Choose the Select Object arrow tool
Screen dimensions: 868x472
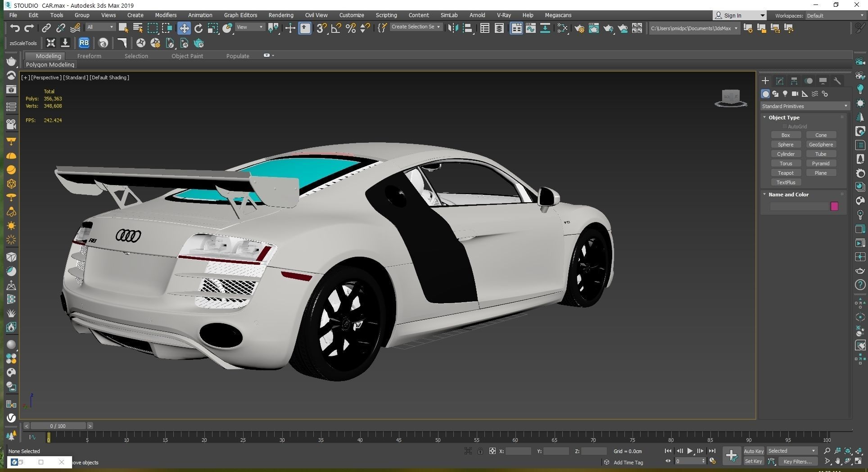[123, 28]
